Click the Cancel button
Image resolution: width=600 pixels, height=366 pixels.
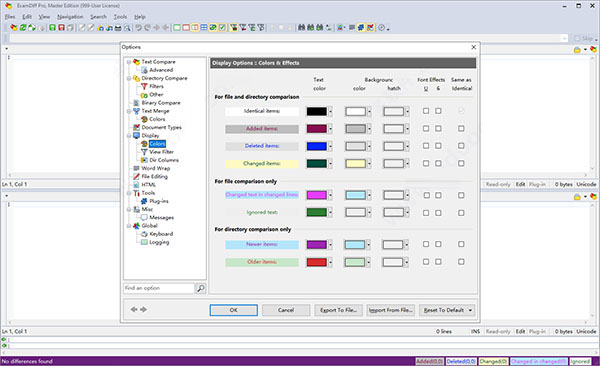click(286, 310)
